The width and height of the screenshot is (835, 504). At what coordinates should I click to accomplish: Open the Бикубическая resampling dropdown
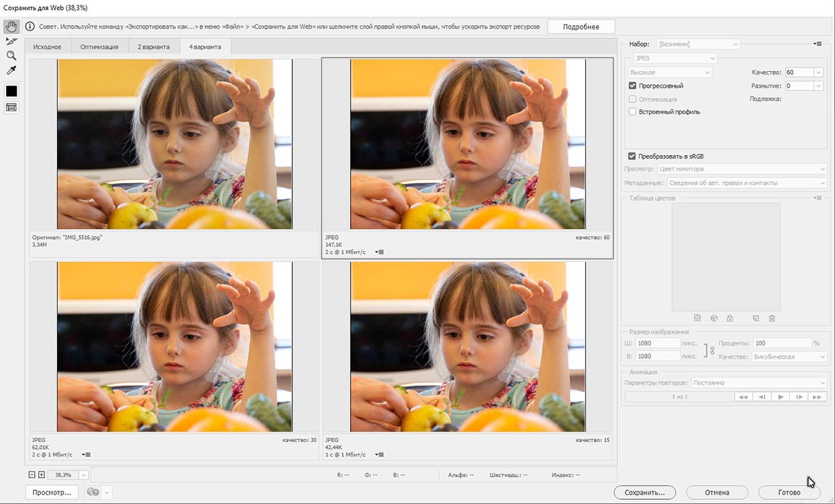click(x=788, y=357)
